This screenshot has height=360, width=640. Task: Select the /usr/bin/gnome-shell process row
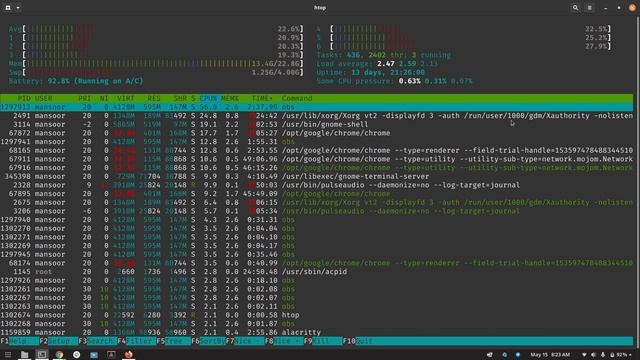[x=316, y=124]
